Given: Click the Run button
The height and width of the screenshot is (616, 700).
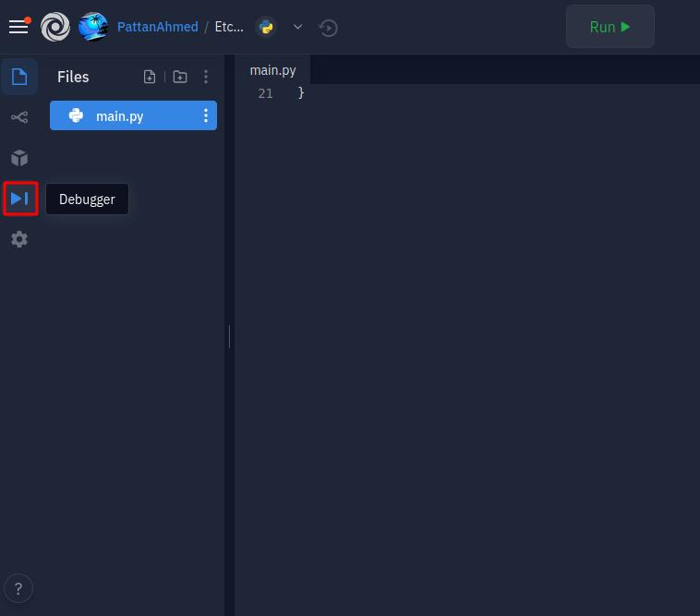Looking at the screenshot, I should (x=609, y=27).
